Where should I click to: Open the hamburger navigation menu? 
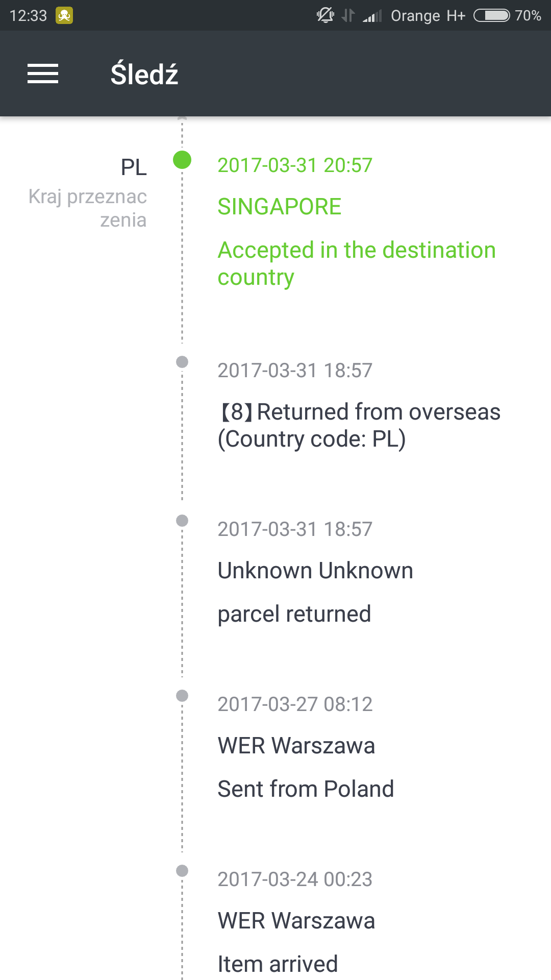[x=43, y=73]
